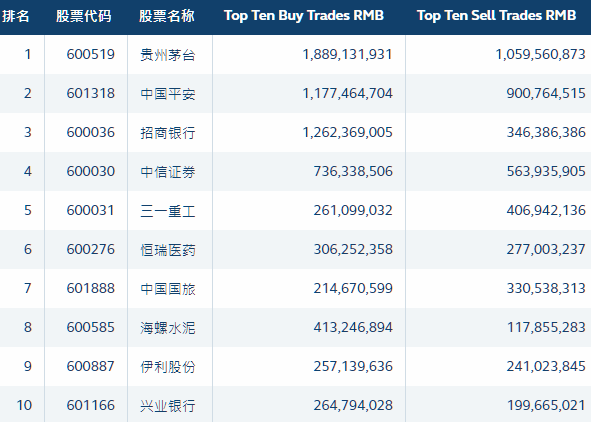Click the 招商银行 stock name
591x422 pixels.
tap(168, 133)
